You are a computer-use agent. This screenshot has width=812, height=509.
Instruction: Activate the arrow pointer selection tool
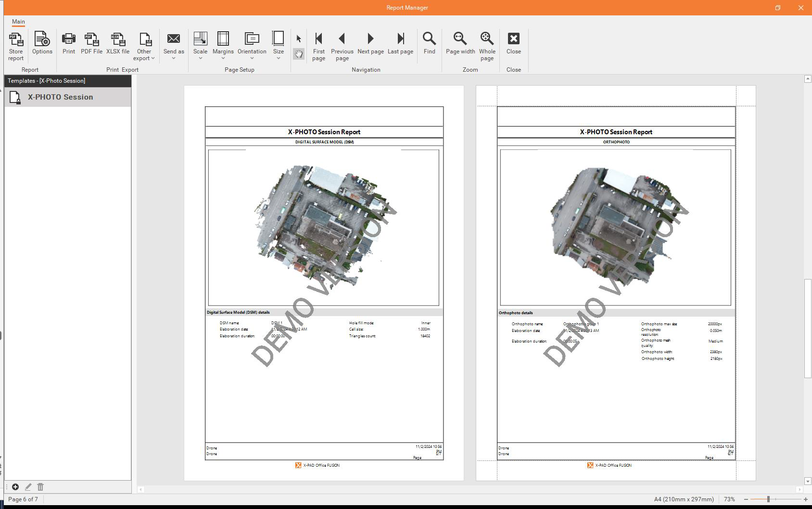point(299,39)
